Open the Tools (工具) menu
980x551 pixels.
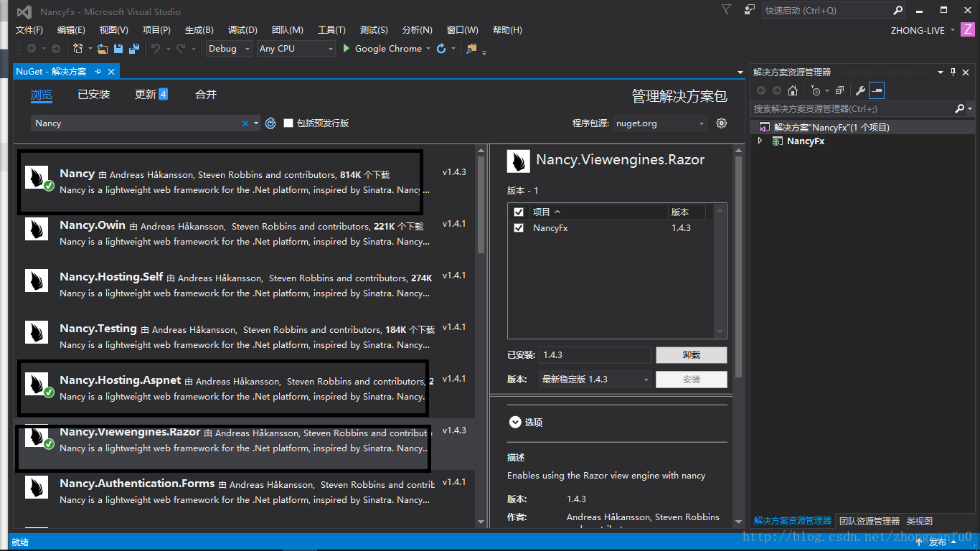tap(331, 30)
